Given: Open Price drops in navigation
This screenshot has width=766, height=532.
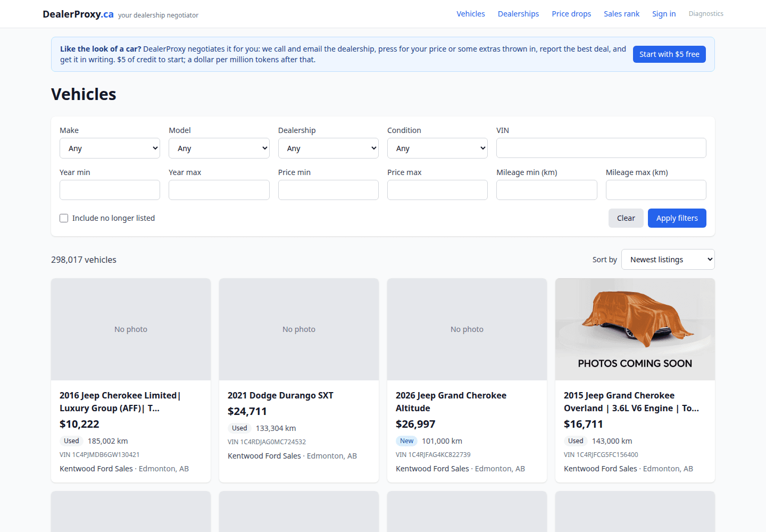Looking at the screenshot, I should click(571, 14).
